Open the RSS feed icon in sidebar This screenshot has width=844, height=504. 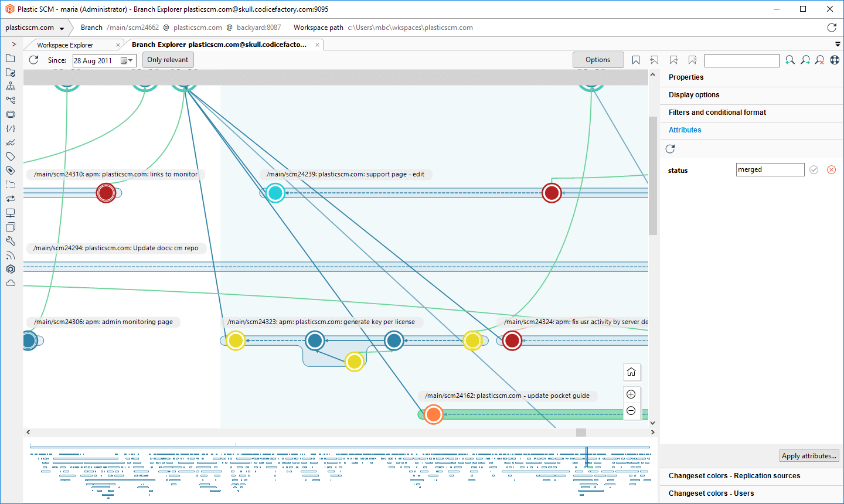coord(10,255)
